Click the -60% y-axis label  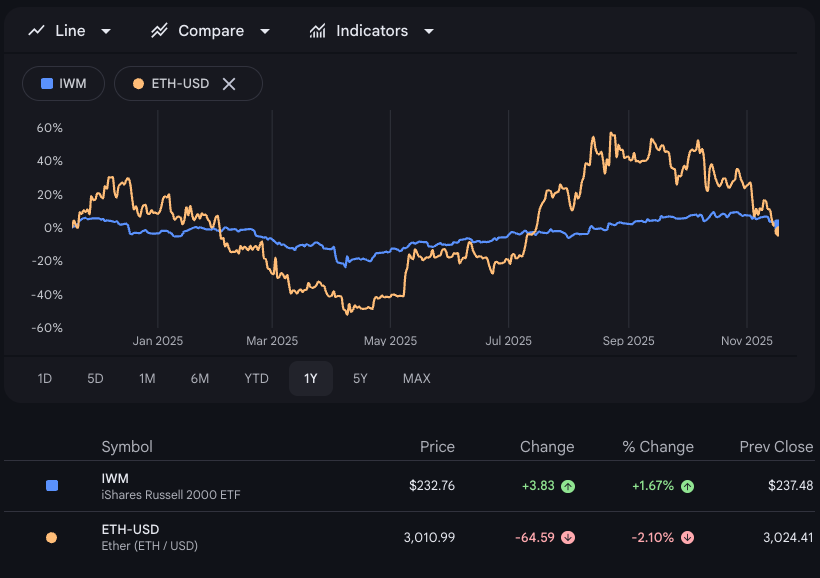point(47,328)
